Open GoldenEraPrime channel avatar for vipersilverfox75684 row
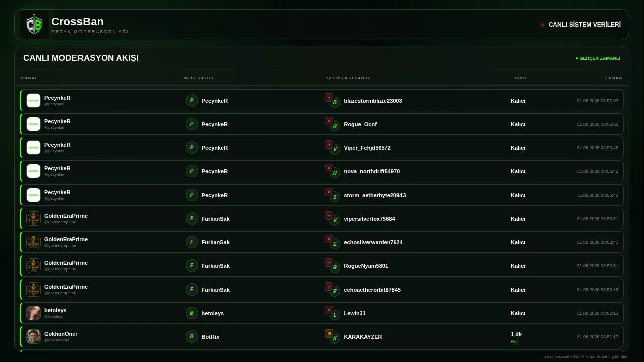The image size is (644, 362). 33,218
